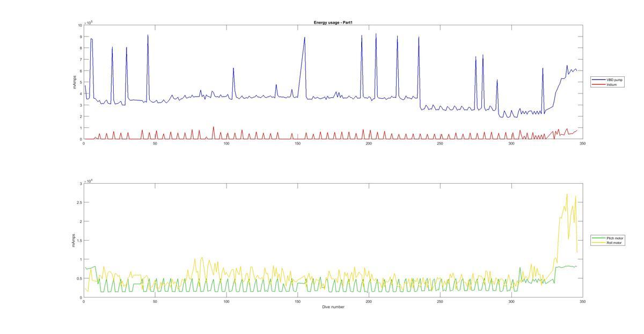Click x-axis tick '100' under the lower plot

[226, 301]
